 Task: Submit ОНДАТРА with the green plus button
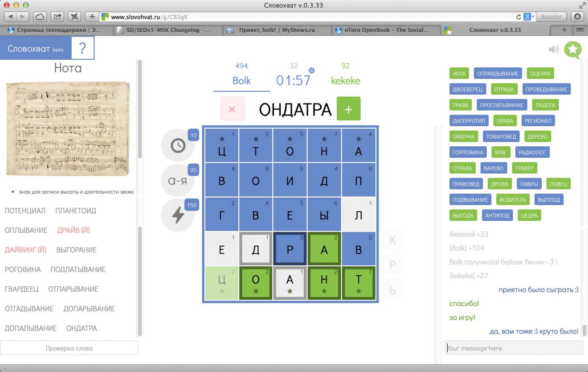pyautogui.click(x=348, y=109)
